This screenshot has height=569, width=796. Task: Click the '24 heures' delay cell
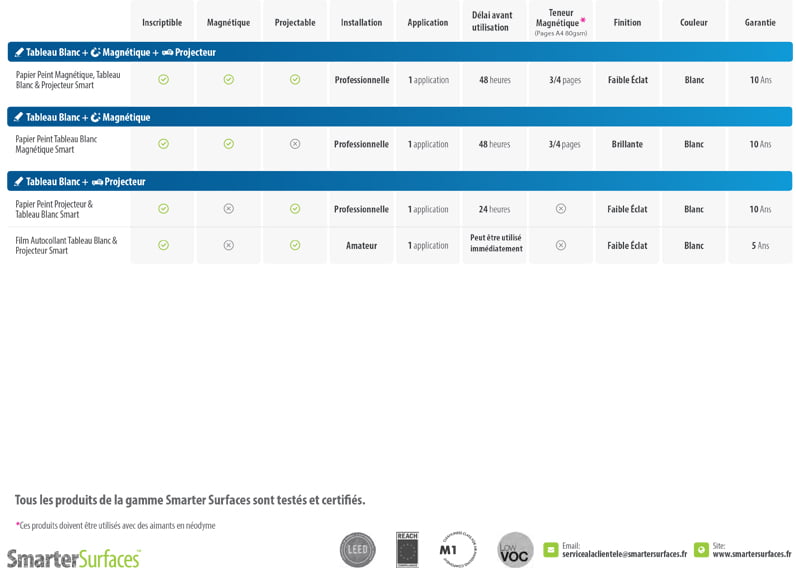pos(494,209)
